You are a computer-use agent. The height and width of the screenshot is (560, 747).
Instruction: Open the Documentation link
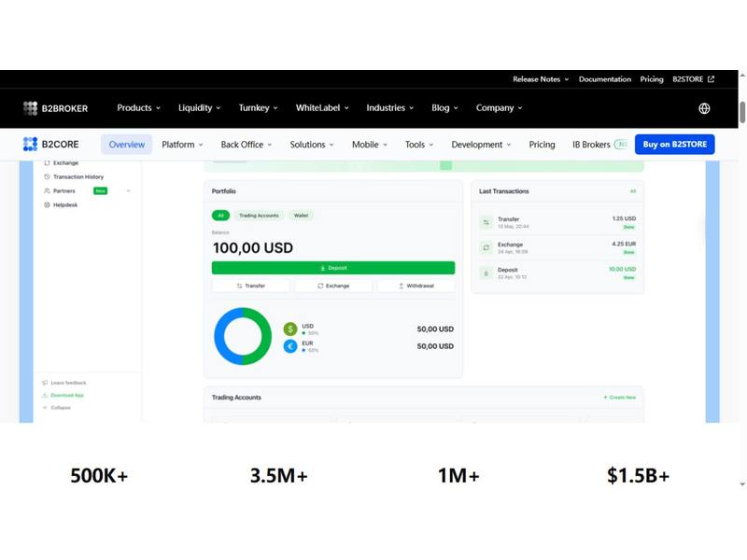pyautogui.click(x=604, y=79)
